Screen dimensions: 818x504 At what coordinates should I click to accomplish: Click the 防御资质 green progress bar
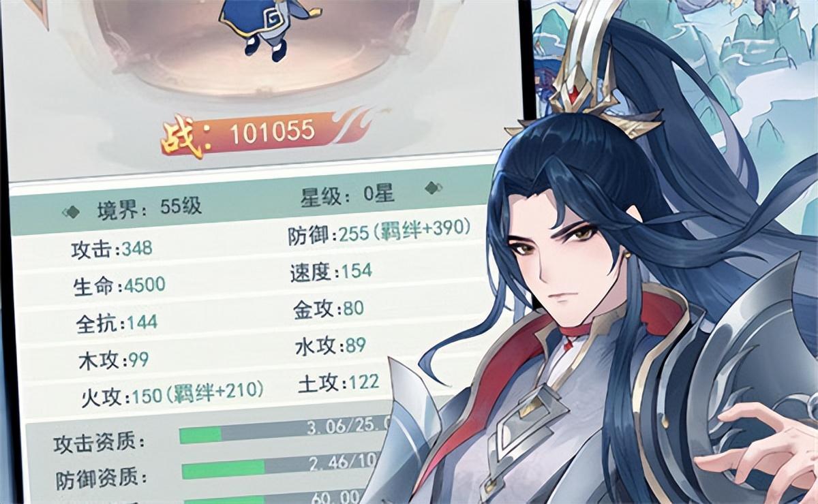click(223, 469)
